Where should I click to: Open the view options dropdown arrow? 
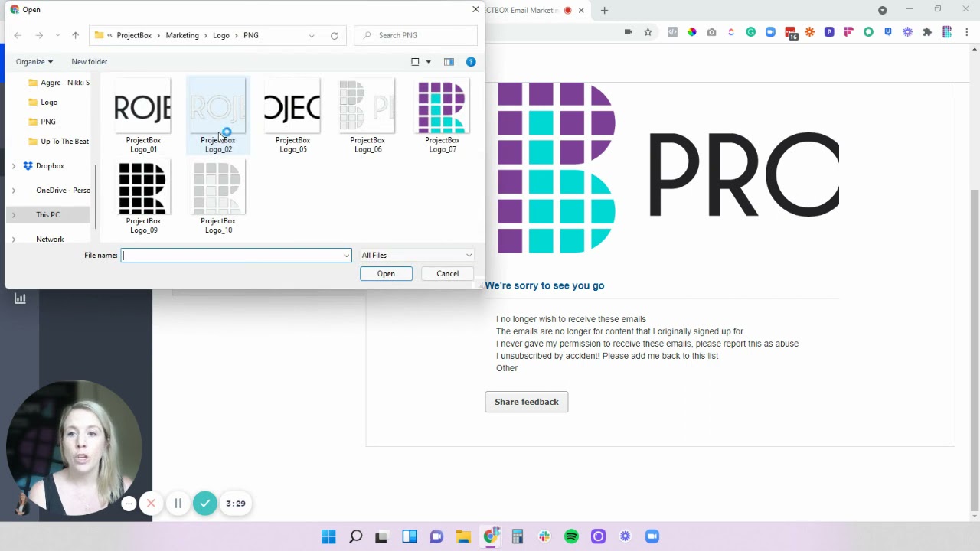pos(428,62)
